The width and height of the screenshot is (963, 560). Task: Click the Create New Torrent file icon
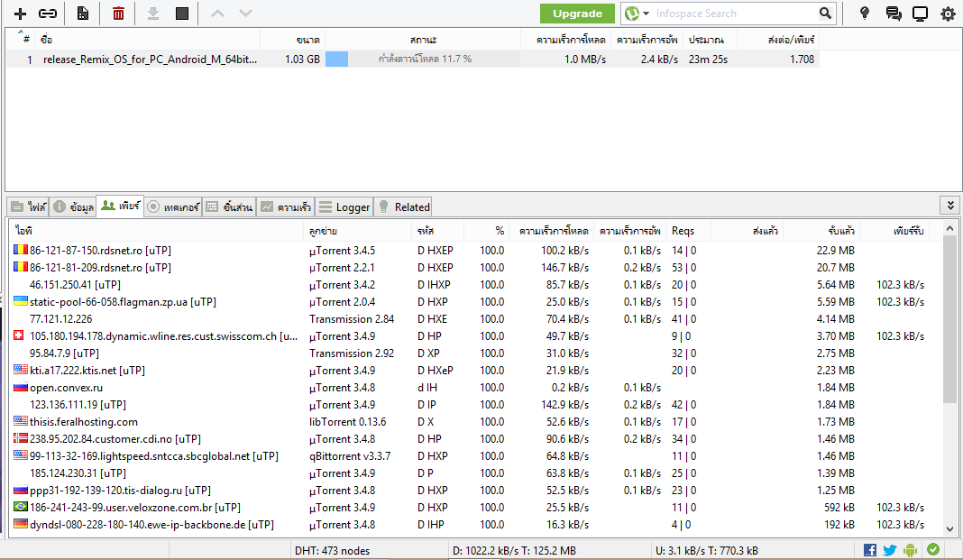82,14
